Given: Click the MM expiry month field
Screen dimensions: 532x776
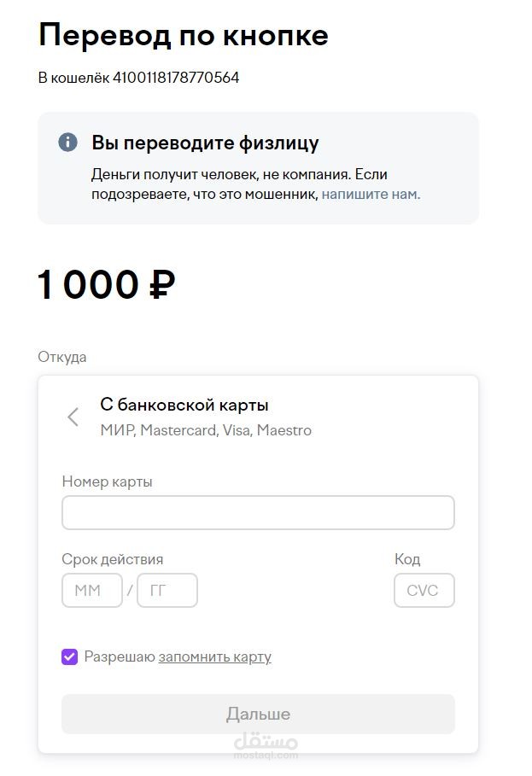Looking at the screenshot, I should tap(92, 590).
